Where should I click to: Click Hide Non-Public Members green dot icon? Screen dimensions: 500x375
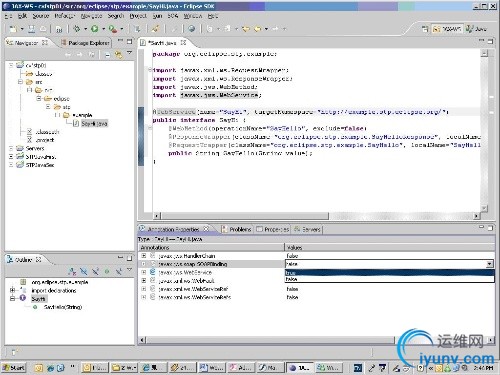coord(107,272)
